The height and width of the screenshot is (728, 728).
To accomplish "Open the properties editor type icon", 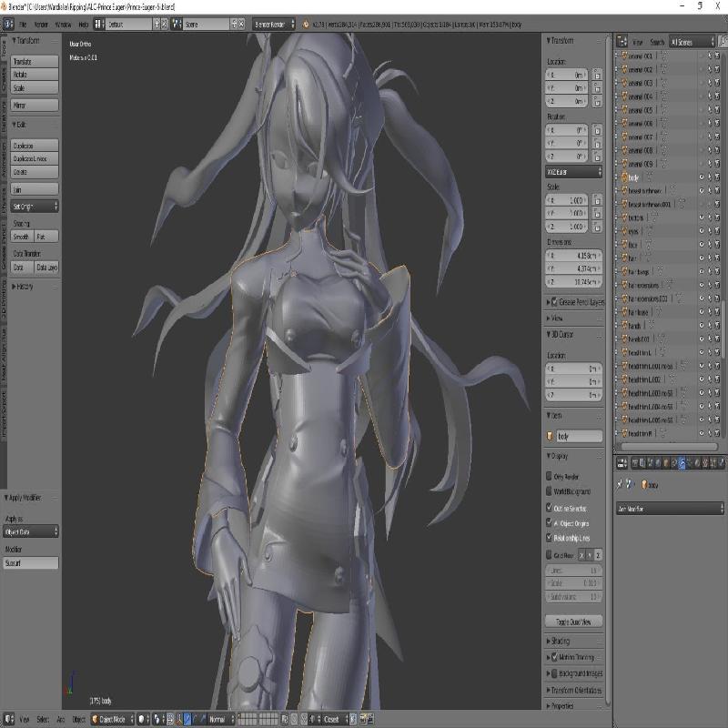I will coord(622,463).
